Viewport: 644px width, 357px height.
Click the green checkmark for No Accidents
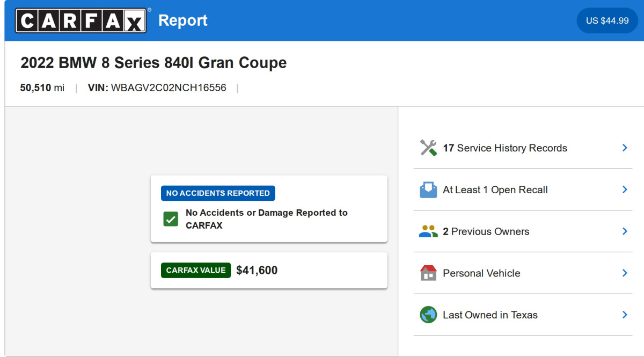pos(171,219)
